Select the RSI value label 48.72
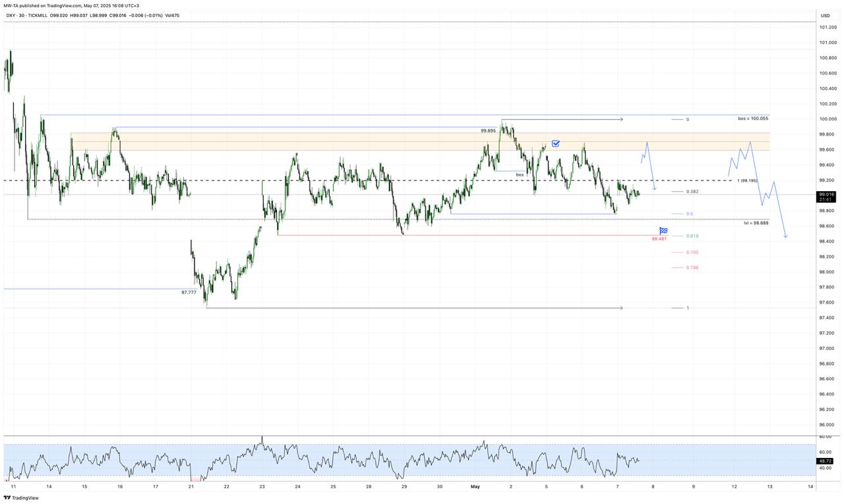This screenshot has height=504, width=844. click(x=825, y=461)
